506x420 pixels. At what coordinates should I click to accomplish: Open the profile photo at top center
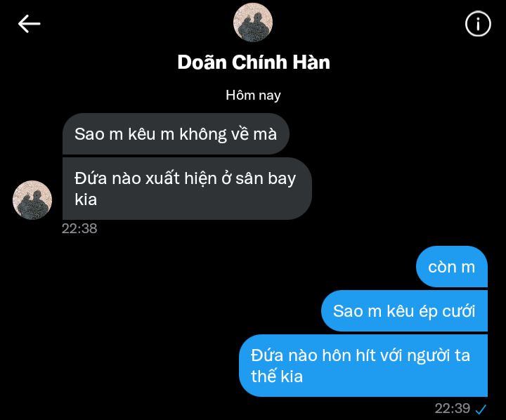[x=253, y=22]
